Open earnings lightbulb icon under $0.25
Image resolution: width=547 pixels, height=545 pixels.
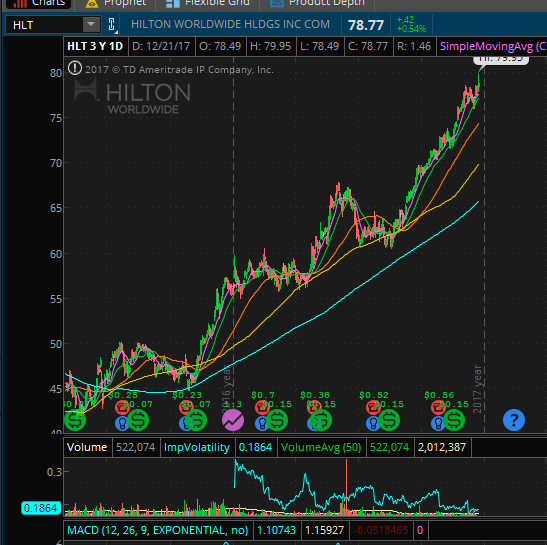[x=121, y=423]
